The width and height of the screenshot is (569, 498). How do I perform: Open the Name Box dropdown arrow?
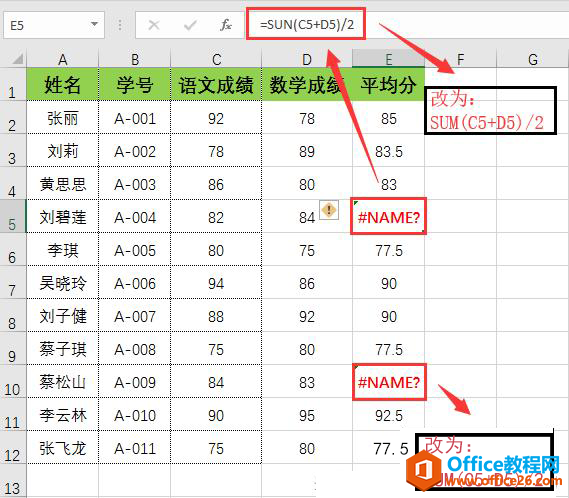click(94, 24)
